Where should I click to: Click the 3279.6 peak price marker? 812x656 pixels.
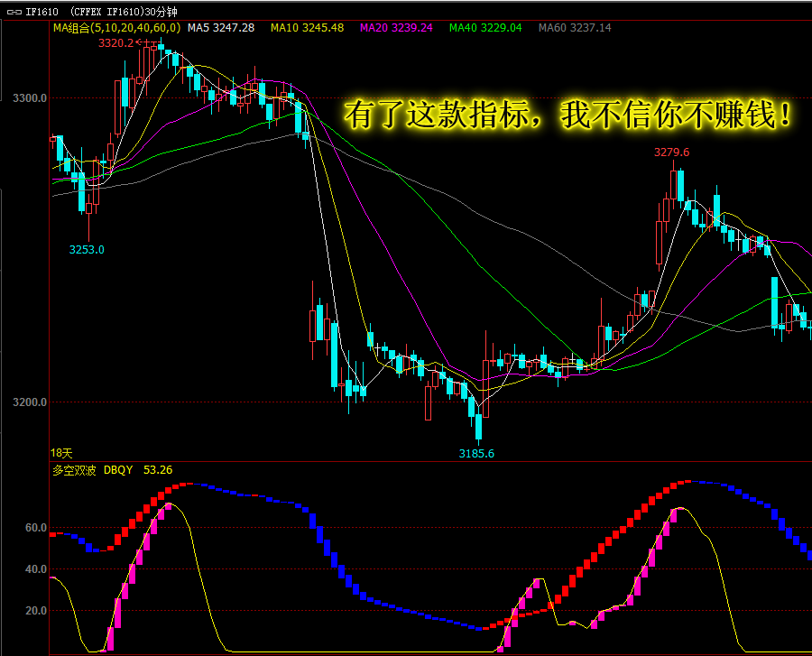coord(671,152)
